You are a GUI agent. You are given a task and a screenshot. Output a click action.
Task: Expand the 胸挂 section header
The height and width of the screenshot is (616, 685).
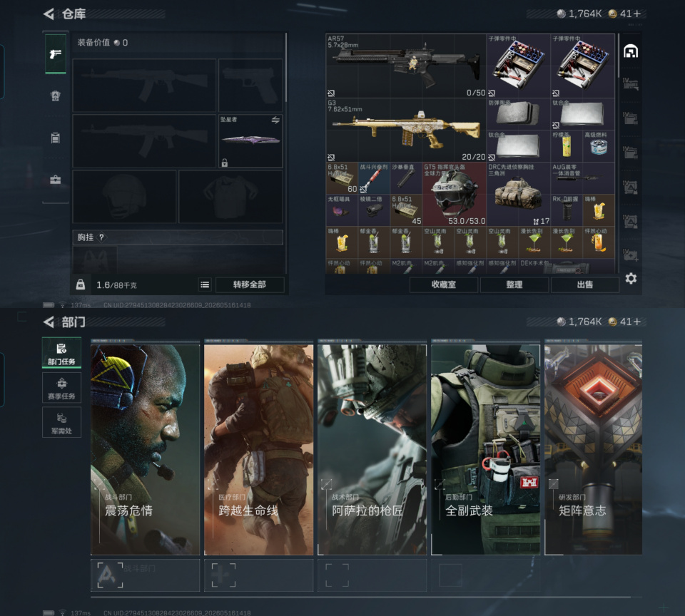click(x=178, y=237)
